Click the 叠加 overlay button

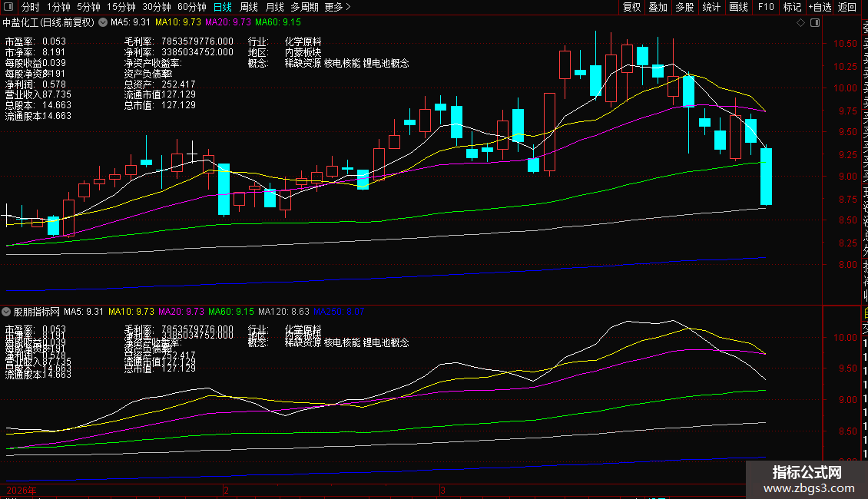[658, 7]
